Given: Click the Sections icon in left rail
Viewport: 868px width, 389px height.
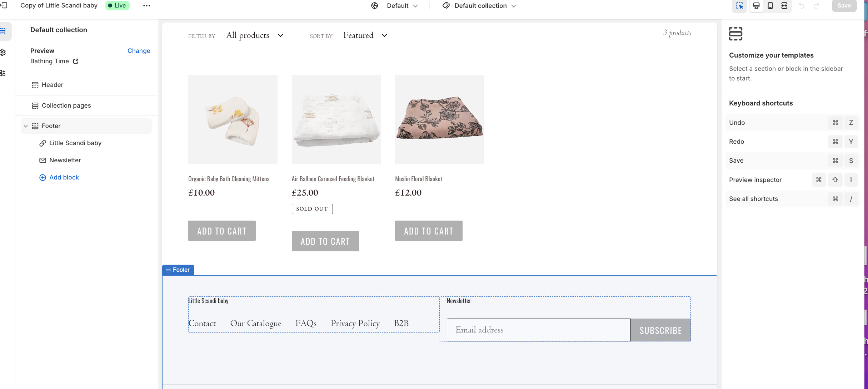Looking at the screenshot, I should (3, 31).
